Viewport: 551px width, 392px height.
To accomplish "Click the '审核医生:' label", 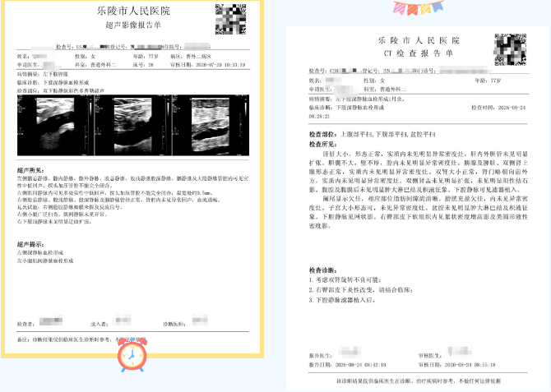I will (429, 356).
